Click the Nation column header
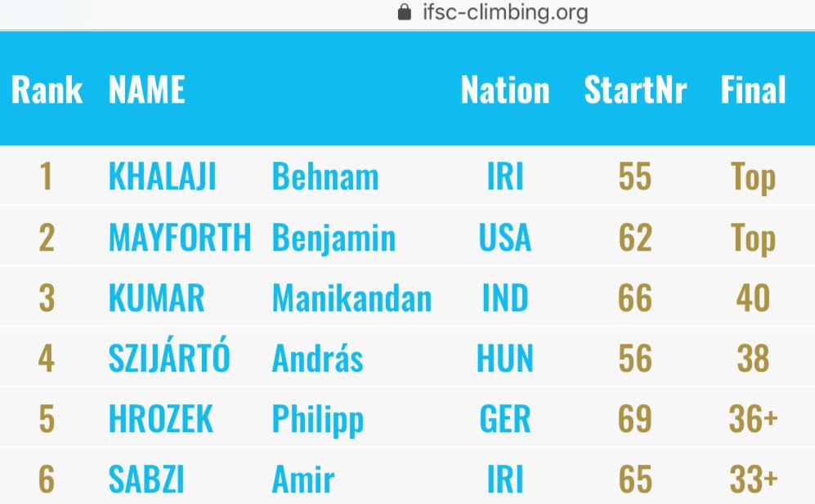815x504 pixels. point(505,90)
